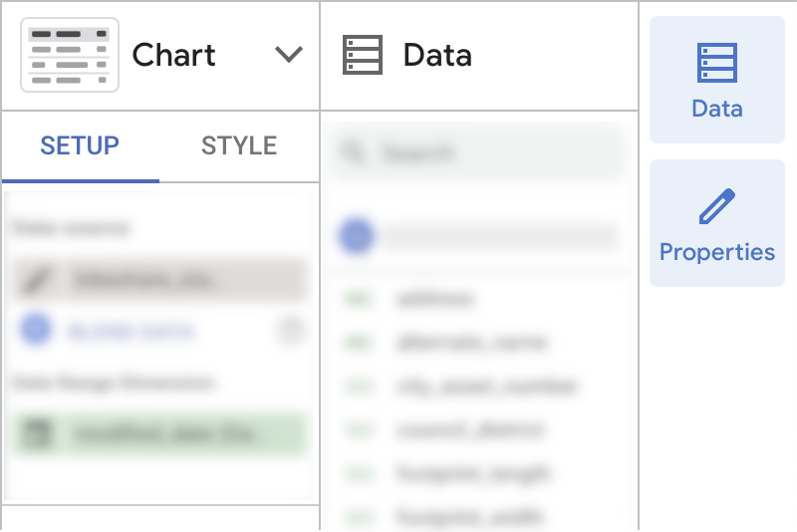
Task: Click the calendar icon in date range field
Action: 37,434
